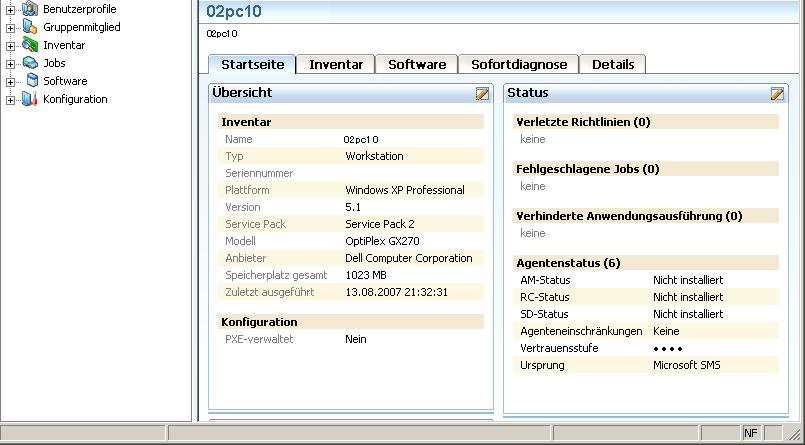
Task: Open the Details tab
Action: click(x=613, y=64)
